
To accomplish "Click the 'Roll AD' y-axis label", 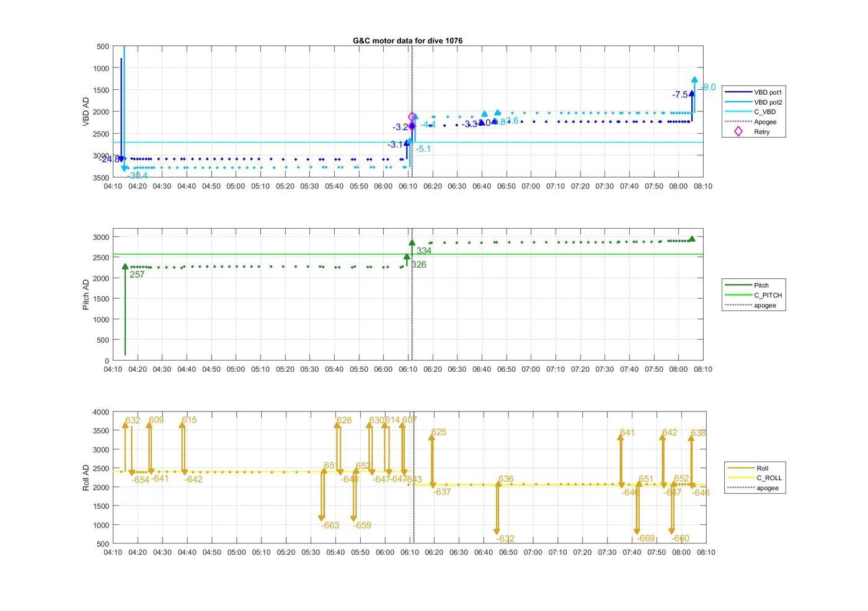I will coord(86,478).
